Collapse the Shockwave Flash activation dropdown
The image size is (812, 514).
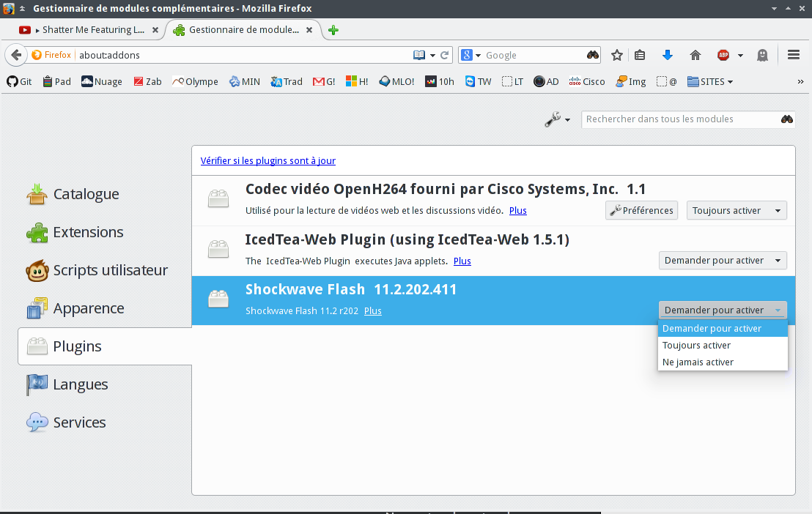pos(723,310)
